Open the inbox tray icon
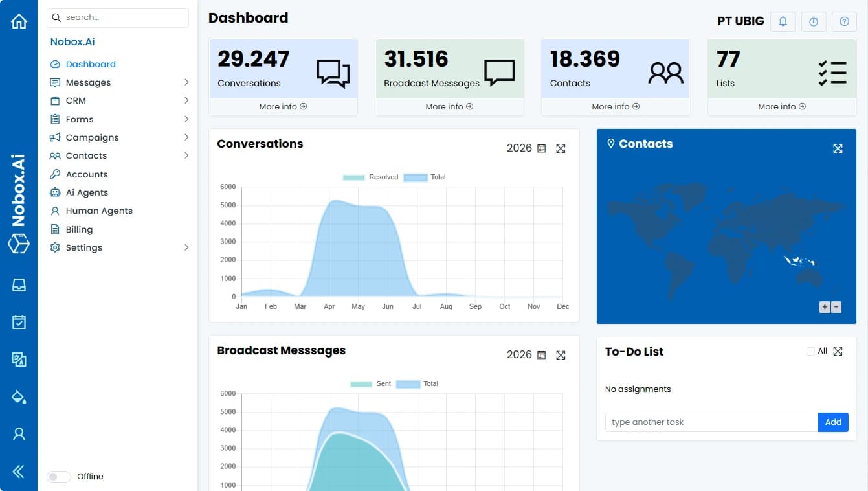 [19, 285]
